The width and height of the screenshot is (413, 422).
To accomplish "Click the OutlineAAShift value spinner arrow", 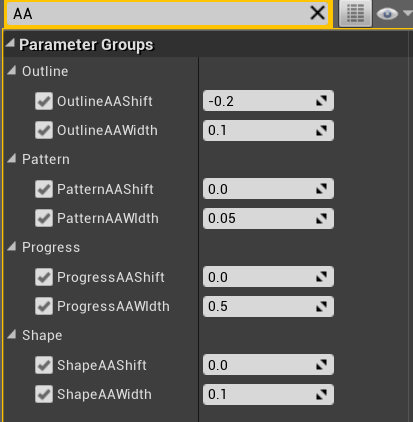I will 321,101.
